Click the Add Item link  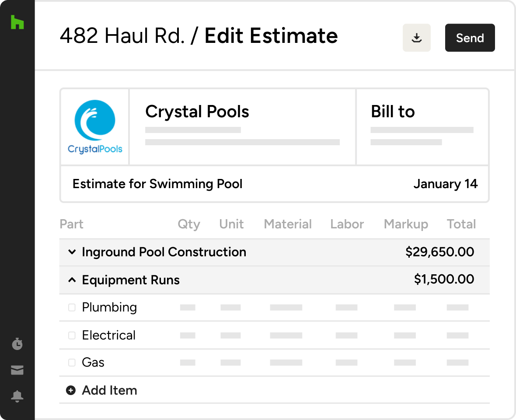pyautogui.click(x=109, y=390)
